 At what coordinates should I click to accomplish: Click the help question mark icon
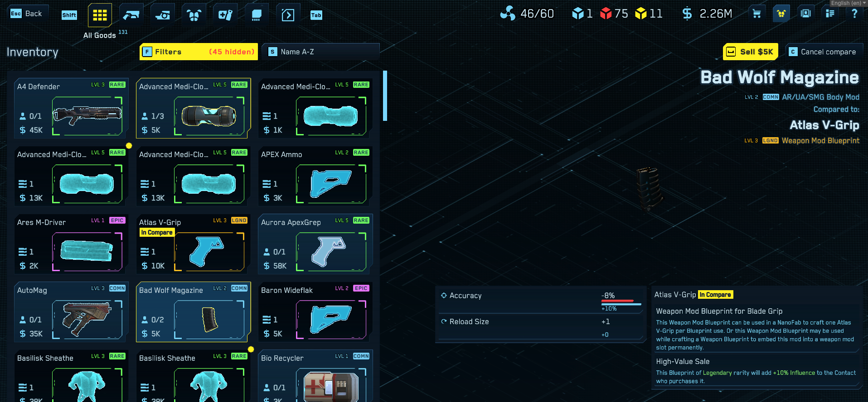point(854,14)
